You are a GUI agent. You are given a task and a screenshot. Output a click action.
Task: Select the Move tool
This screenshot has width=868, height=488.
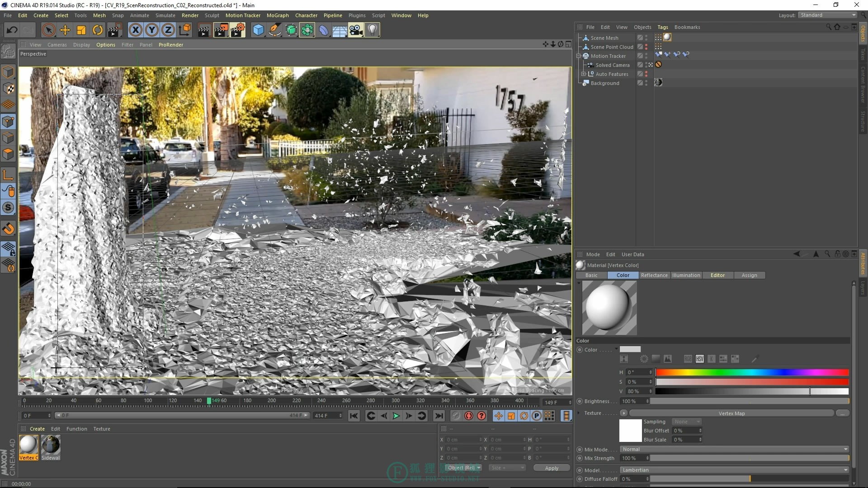point(65,30)
